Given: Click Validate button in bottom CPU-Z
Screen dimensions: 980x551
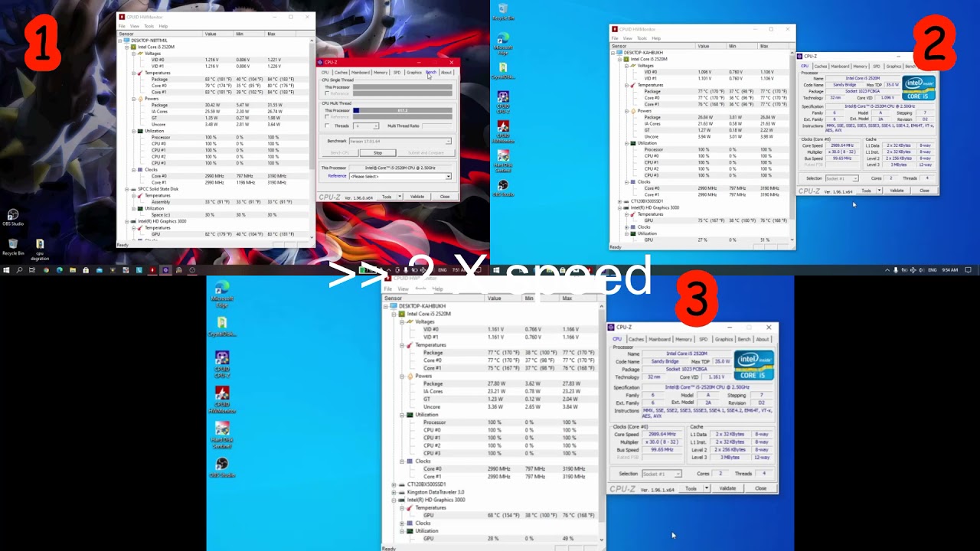Looking at the screenshot, I should (727, 488).
